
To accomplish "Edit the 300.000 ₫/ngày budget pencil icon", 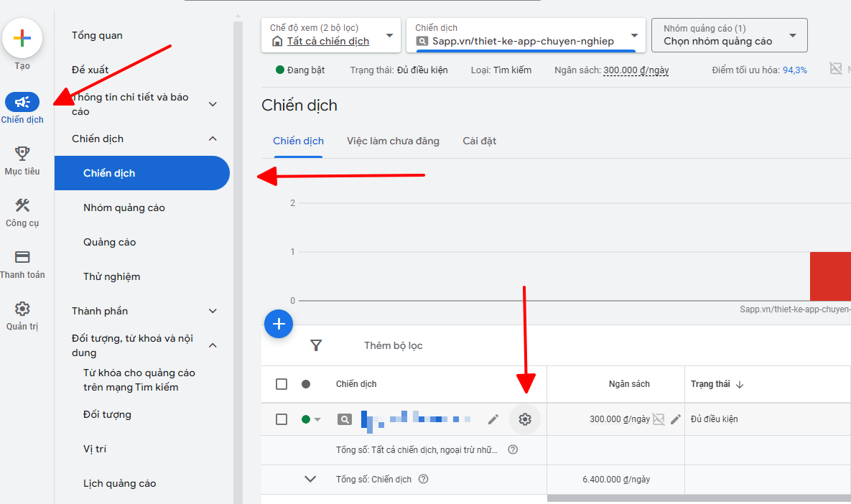I will (676, 419).
